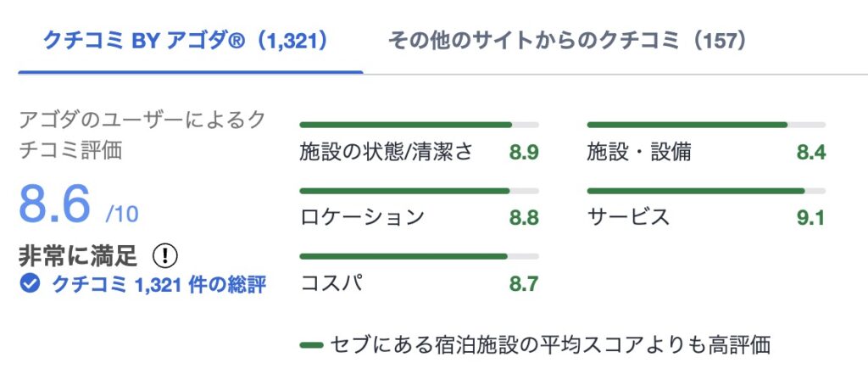Click the 8.6 overall score
Image resolution: width=868 pixels, height=391 pixels.
click(x=55, y=205)
